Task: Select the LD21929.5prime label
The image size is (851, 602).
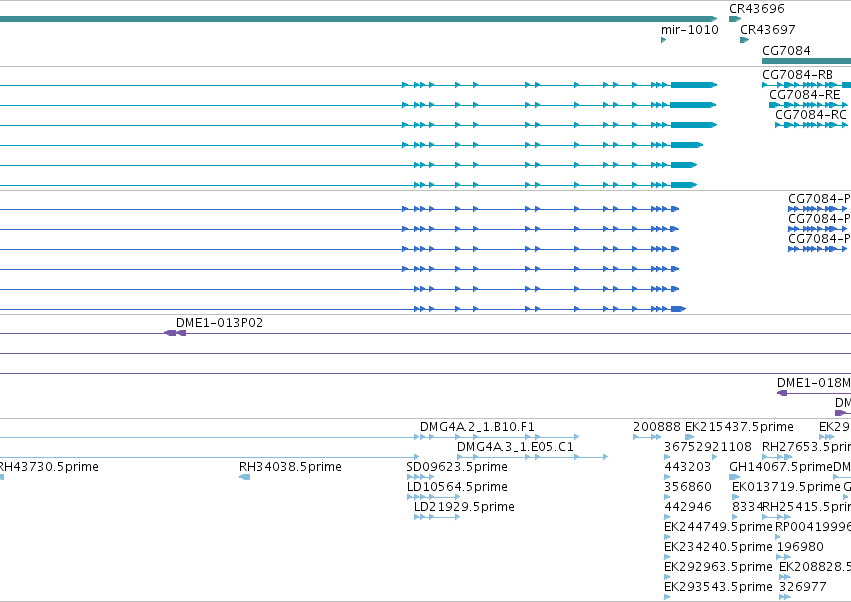Action: (x=464, y=506)
